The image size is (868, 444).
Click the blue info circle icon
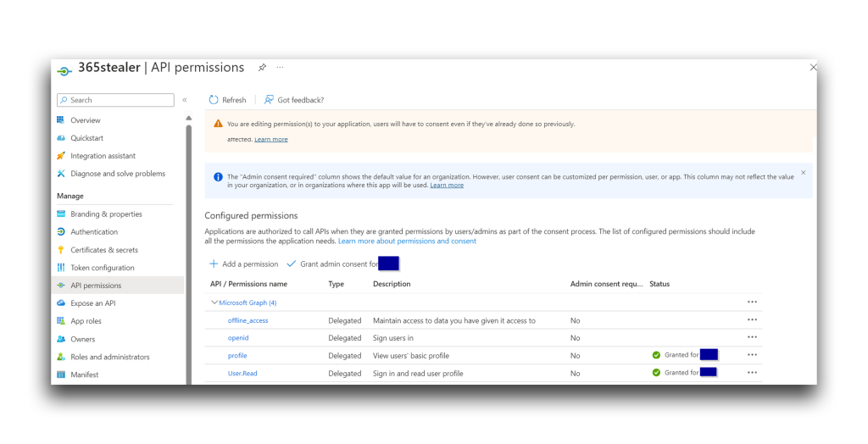[218, 177]
